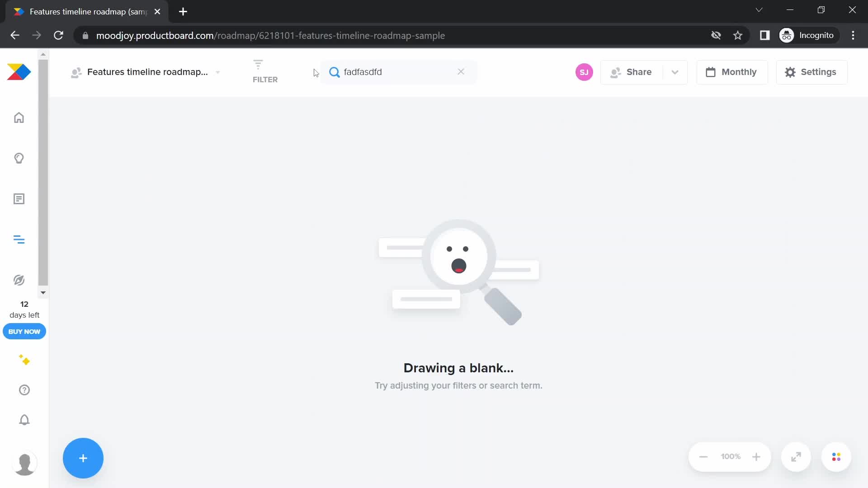Expand the Share dropdown arrow
Screen dimensions: 868x488
coord(675,72)
